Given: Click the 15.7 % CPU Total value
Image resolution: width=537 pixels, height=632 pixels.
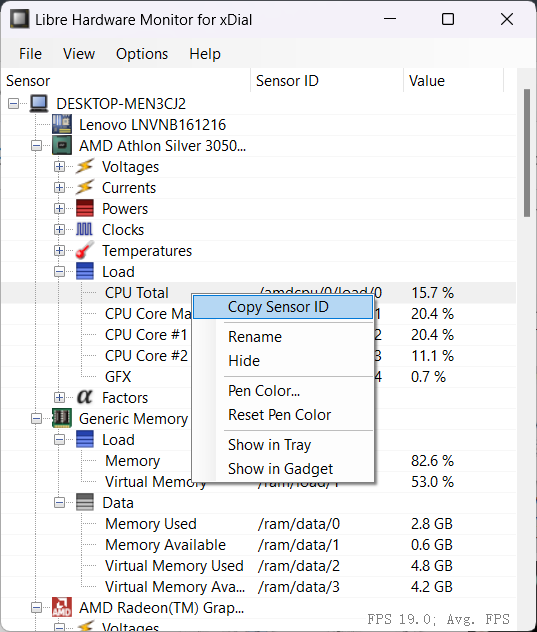Looking at the screenshot, I should 432,293.
